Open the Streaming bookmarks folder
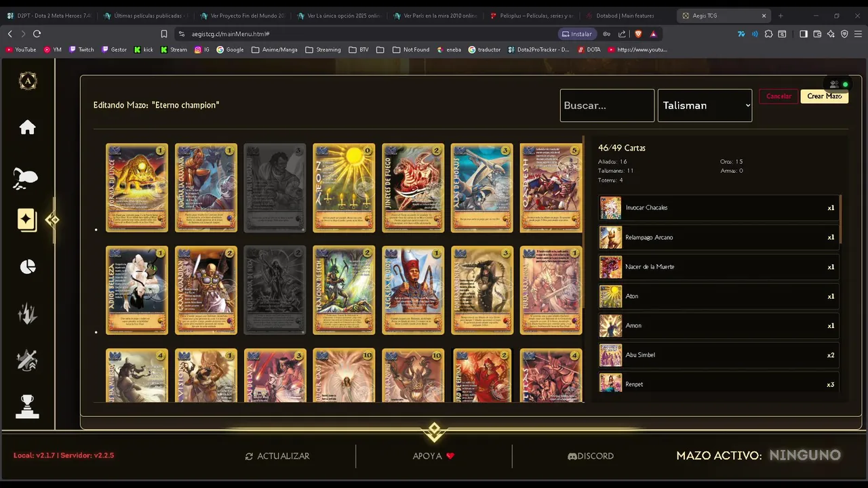 (x=323, y=49)
